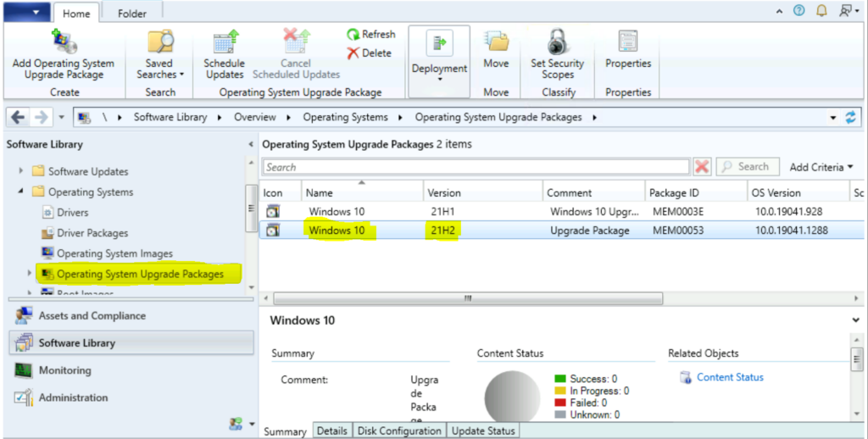Clear the search with the red X

(x=702, y=167)
